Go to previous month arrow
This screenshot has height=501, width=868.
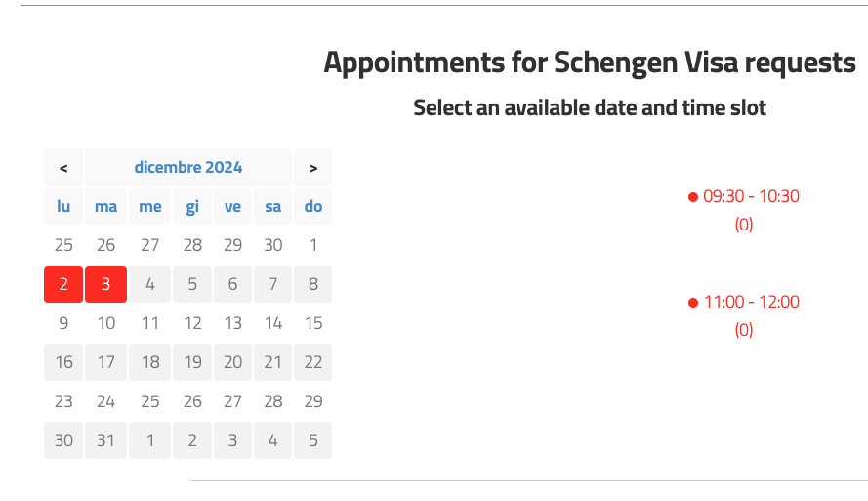coord(63,167)
